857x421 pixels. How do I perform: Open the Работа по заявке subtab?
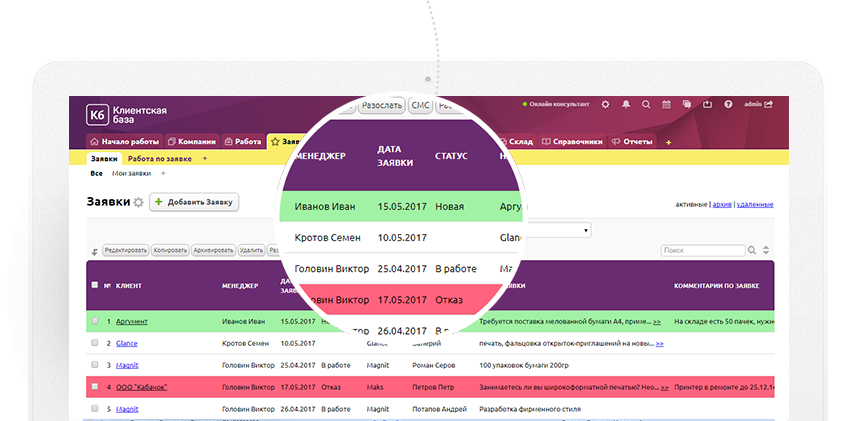pyautogui.click(x=159, y=159)
